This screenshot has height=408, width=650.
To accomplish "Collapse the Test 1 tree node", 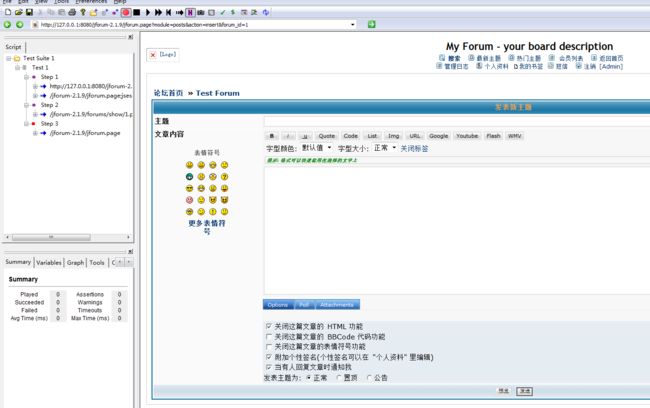I will [x=17, y=68].
